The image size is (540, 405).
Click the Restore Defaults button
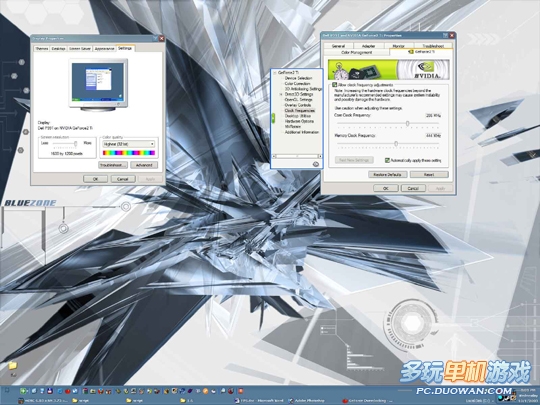coord(387,175)
